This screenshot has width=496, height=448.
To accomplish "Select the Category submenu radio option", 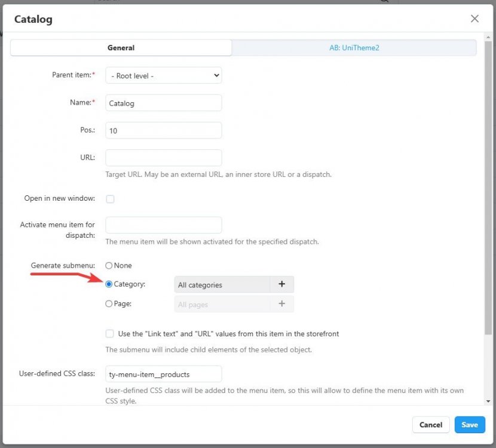I will click(x=109, y=284).
